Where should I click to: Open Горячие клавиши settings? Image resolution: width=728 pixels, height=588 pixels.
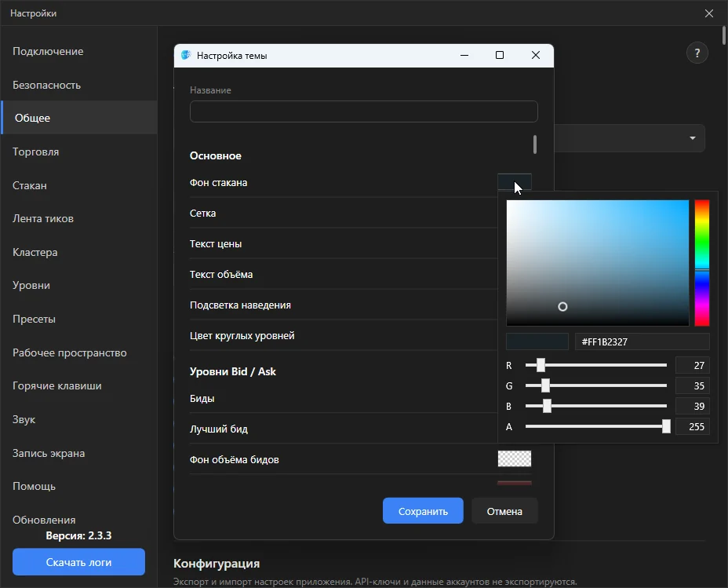(79, 386)
